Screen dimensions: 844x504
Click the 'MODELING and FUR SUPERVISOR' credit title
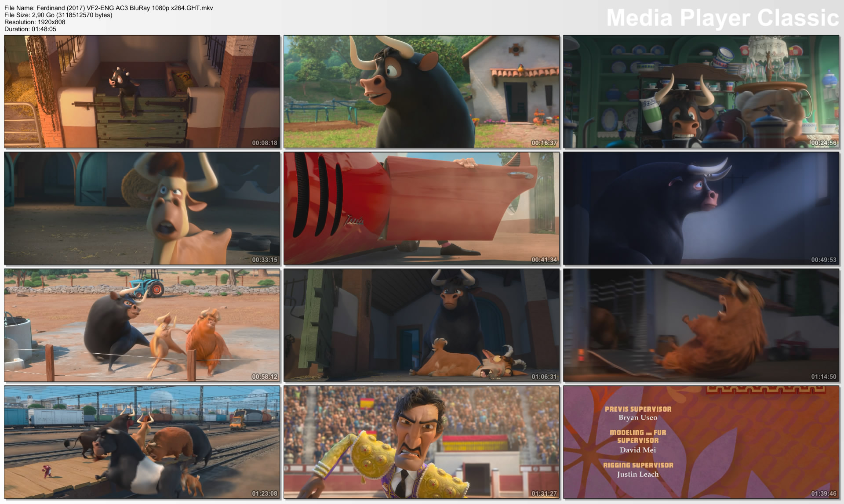pos(638,436)
